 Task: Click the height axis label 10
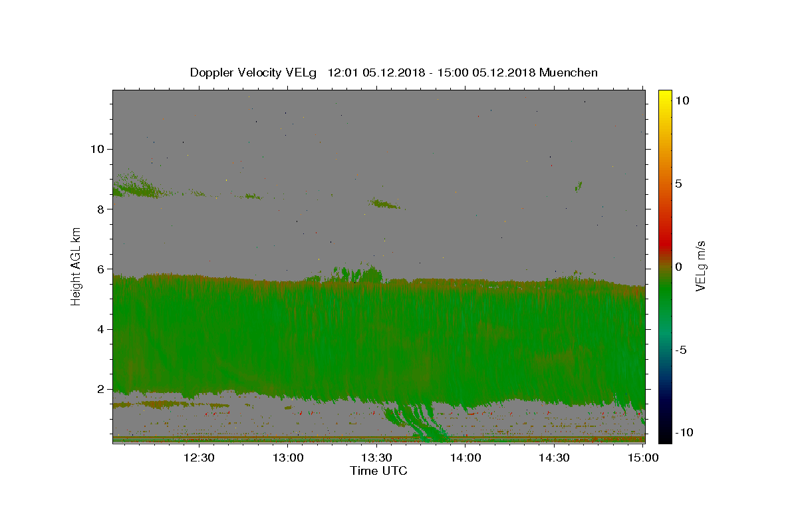(x=99, y=149)
